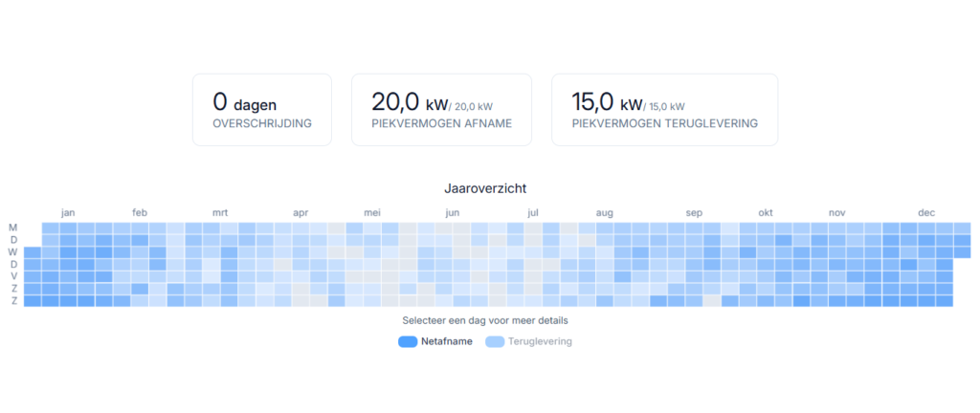Click the jan month label
The height and width of the screenshot is (413, 980).
[68, 213]
